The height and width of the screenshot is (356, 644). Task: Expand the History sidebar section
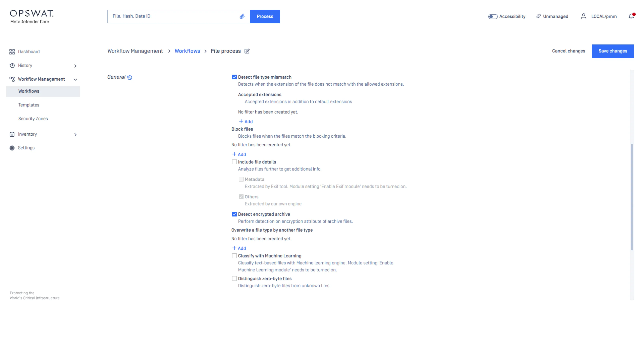[75, 66]
